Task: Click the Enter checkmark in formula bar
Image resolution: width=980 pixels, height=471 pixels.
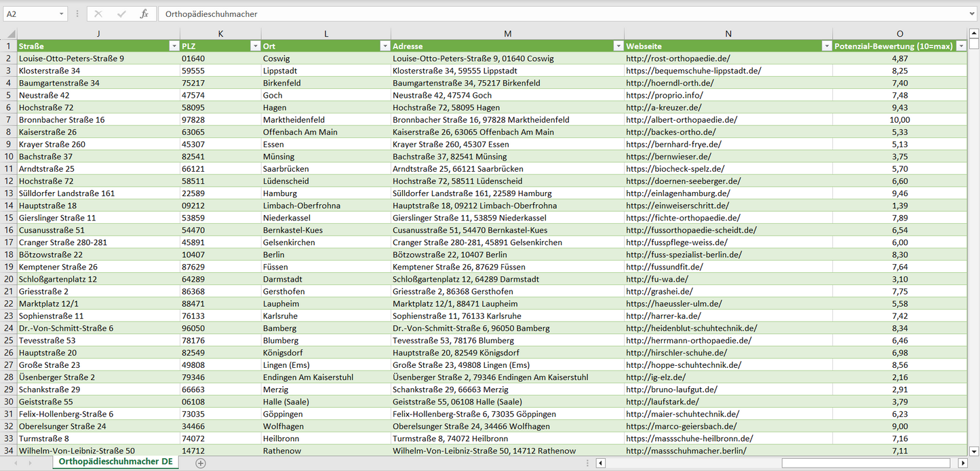Action: pos(121,14)
